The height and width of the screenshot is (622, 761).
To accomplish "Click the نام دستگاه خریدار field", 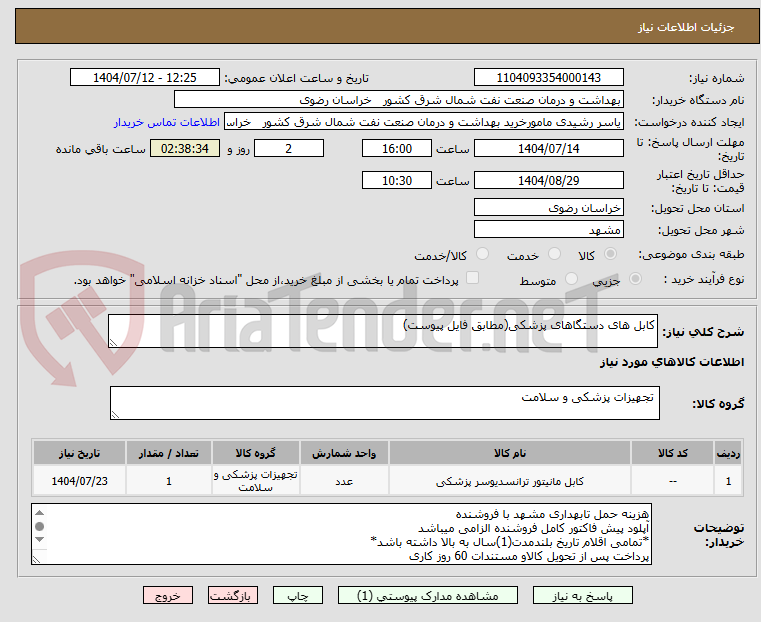I will pyautogui.click(x=398, y=100).
